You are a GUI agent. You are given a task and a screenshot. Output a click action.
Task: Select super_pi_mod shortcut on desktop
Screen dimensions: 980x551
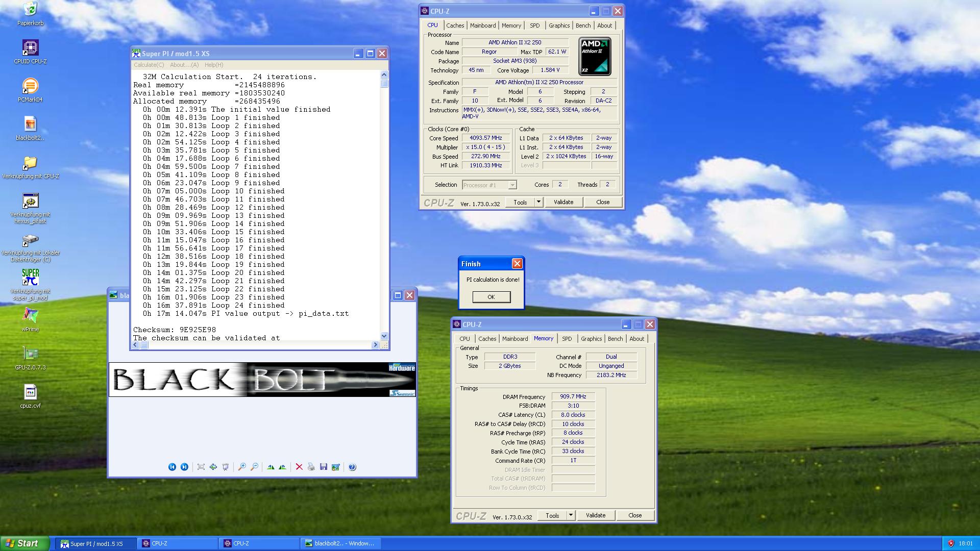coord(30,285)
